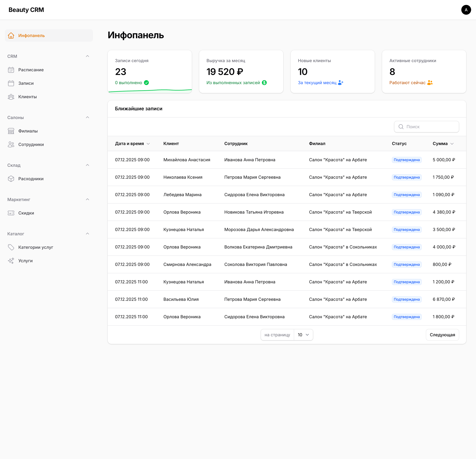Click the Скидки discount icon
The image size is (476, 459).
tap(11, 213)
